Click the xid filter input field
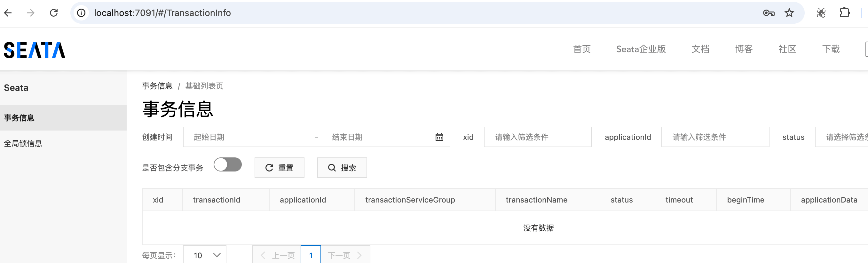868x263 pixels. [x=537, y=137]
